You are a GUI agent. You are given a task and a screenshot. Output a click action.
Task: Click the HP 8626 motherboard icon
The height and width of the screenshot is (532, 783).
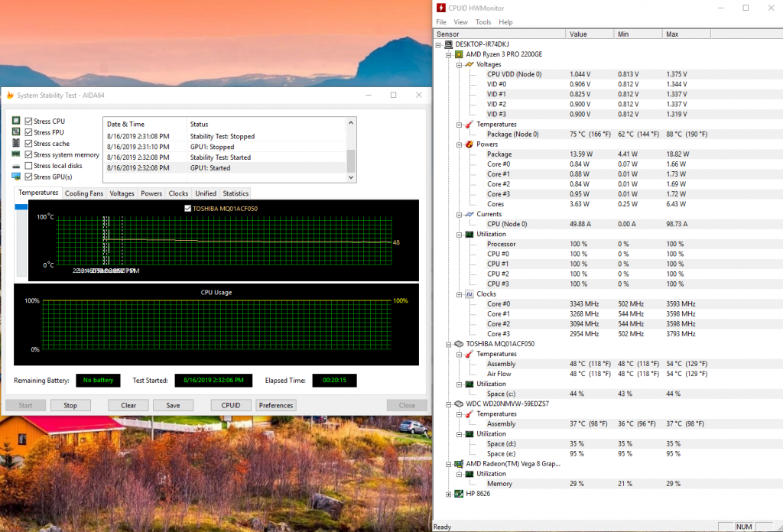coord(459,494)
